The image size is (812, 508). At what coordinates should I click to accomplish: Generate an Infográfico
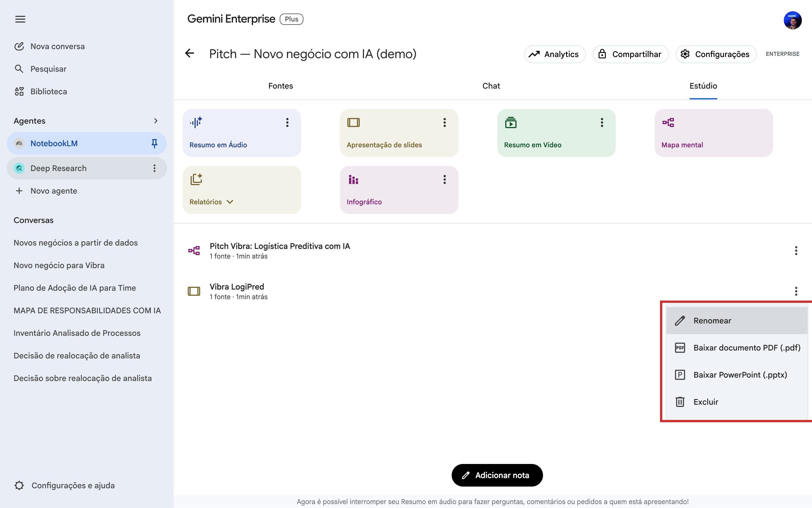(399, 190)
